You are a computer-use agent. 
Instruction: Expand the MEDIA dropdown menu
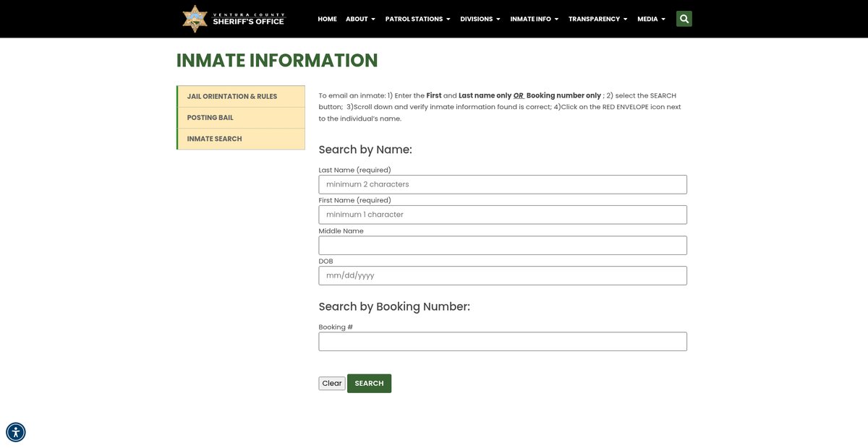651,19
